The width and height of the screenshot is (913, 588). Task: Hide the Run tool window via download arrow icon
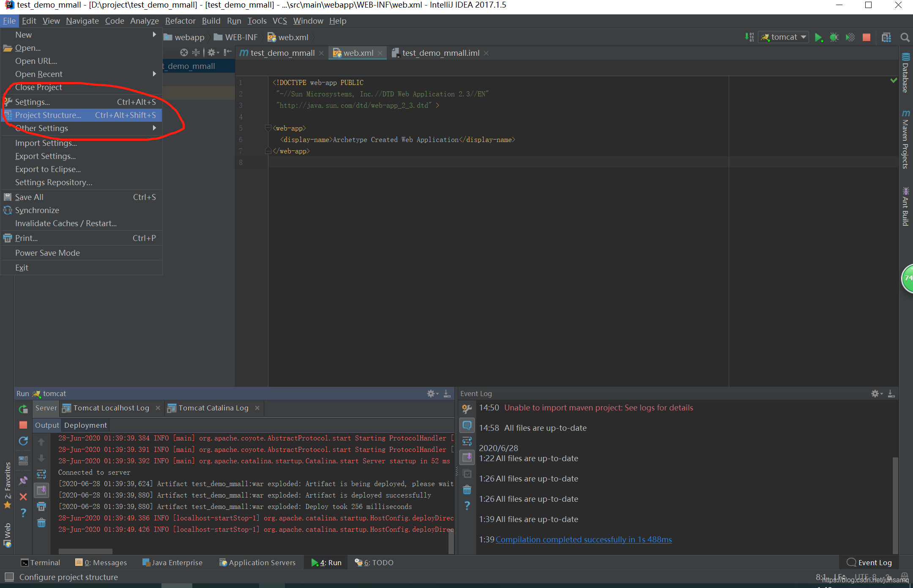click(447, 394)
